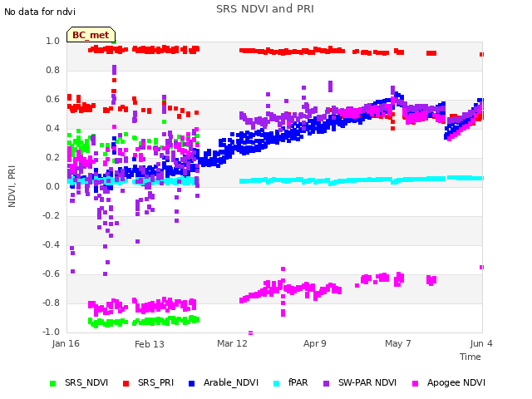Click the 'NDVI, PRI' y-axis label
The width and height of the screenshot is (532, 399).
pos(12,186)
